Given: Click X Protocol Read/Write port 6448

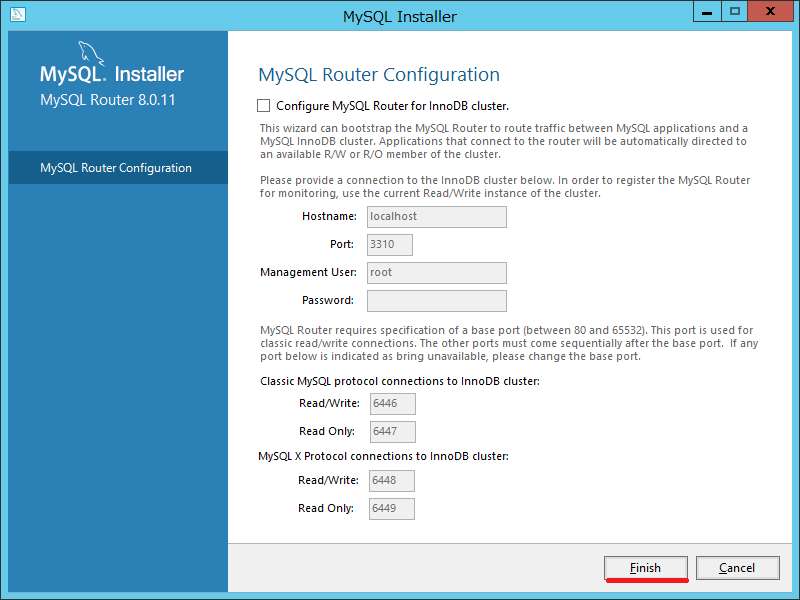Looking at the screenshot, I should tap(392, 481).
